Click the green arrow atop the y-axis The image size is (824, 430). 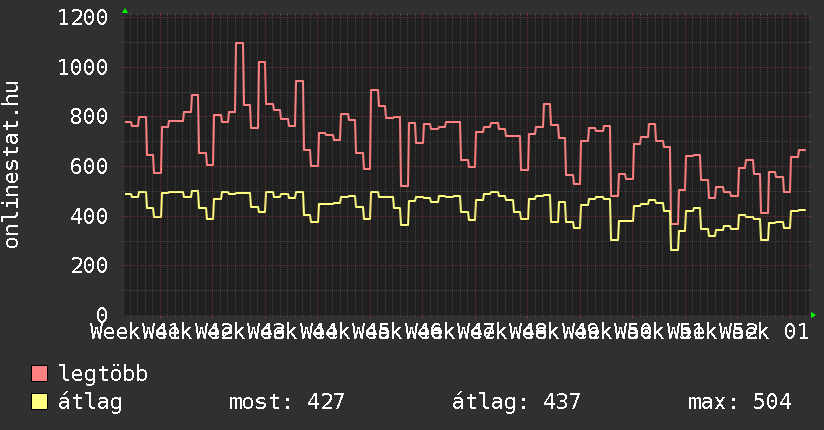125,11
